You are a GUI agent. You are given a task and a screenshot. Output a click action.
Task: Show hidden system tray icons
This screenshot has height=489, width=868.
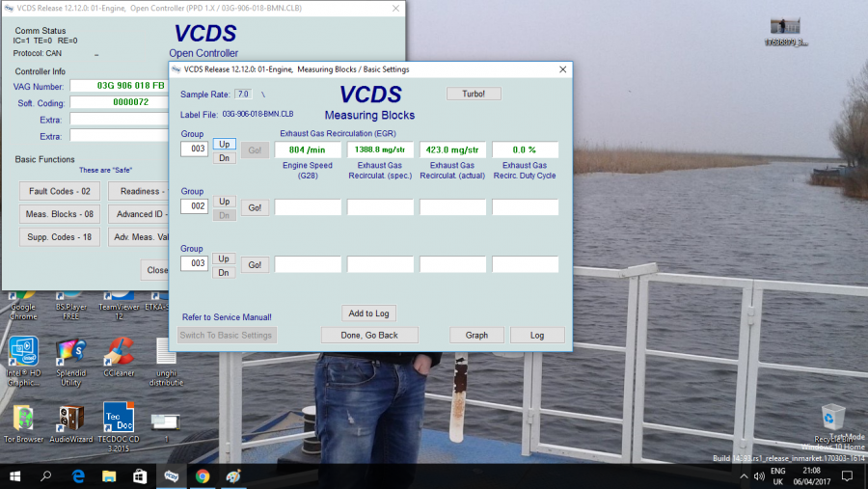[742, 476]
